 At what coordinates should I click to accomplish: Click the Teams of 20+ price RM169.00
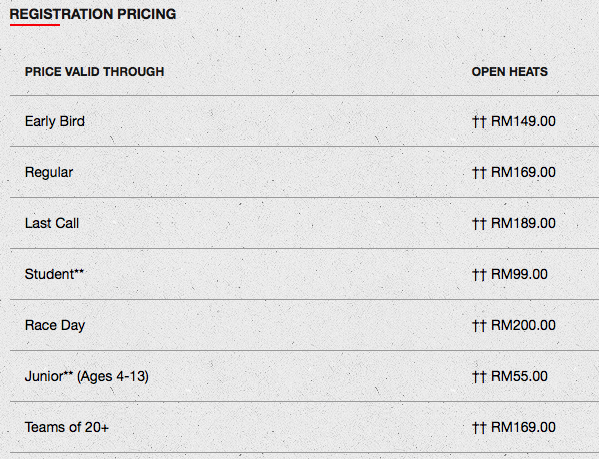[523, 427]
